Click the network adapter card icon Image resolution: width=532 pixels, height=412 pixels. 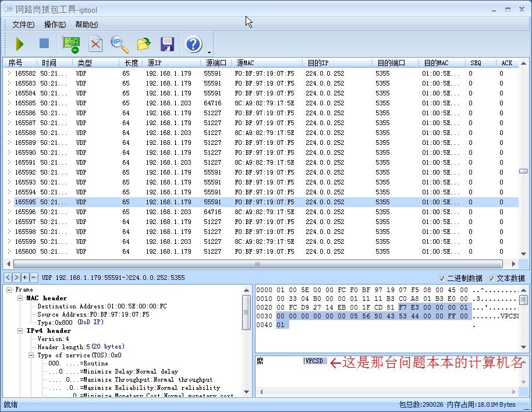(x=71, y=44)
